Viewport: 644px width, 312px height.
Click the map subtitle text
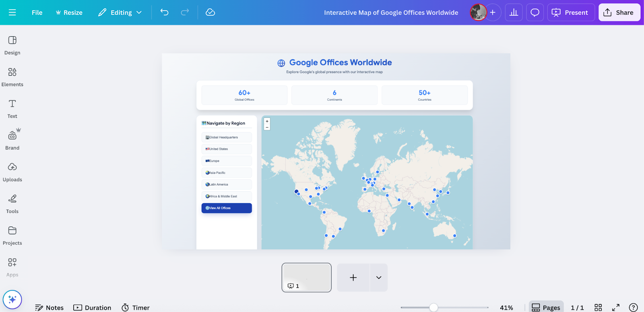[x=334, y=72]
